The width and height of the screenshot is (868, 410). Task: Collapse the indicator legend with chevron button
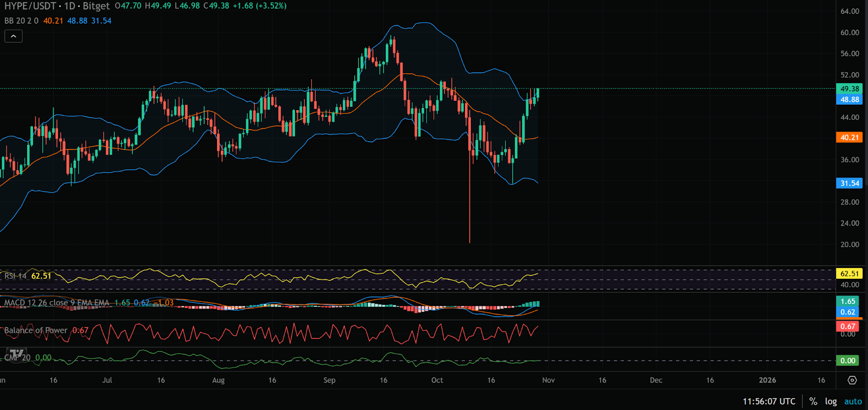[x=14, y=36]
